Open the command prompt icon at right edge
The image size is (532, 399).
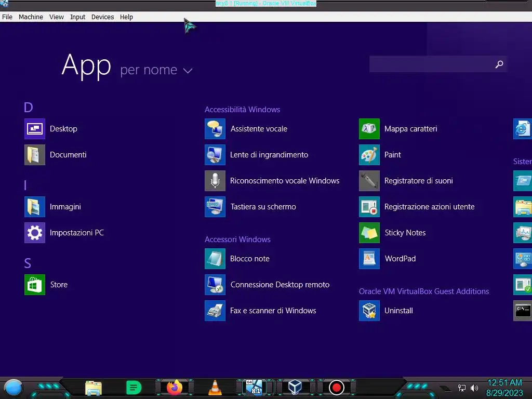click(523, 311)
